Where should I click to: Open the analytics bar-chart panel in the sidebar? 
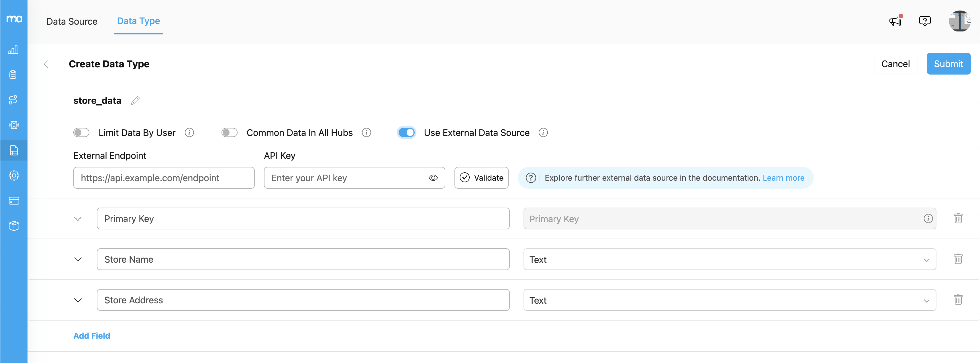tap(14, 50)
